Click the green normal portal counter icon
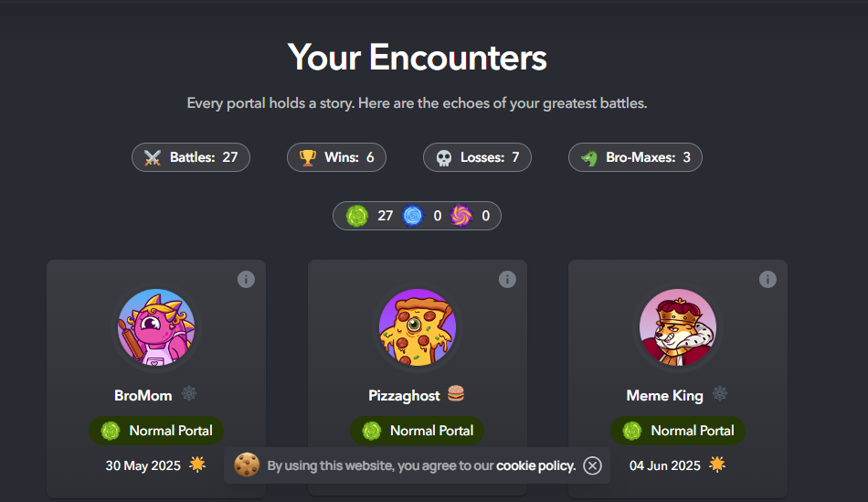This screenshot has width=868, height=502. 357,216
